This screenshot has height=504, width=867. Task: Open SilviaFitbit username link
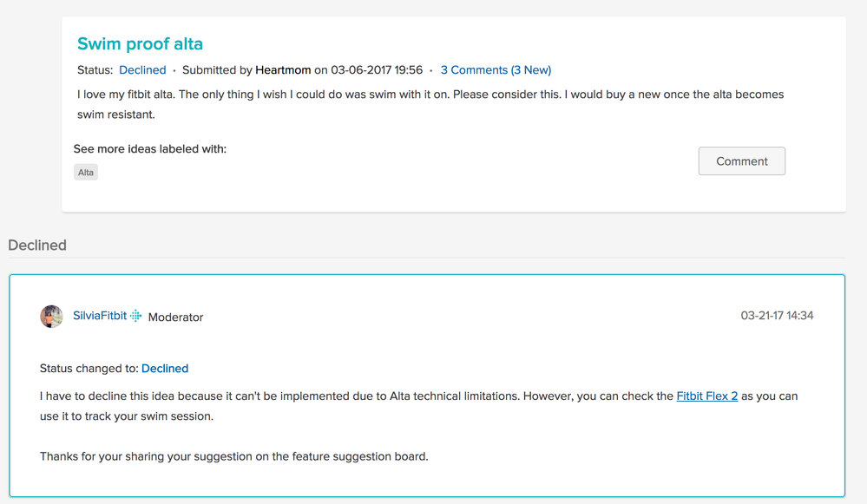100,316
